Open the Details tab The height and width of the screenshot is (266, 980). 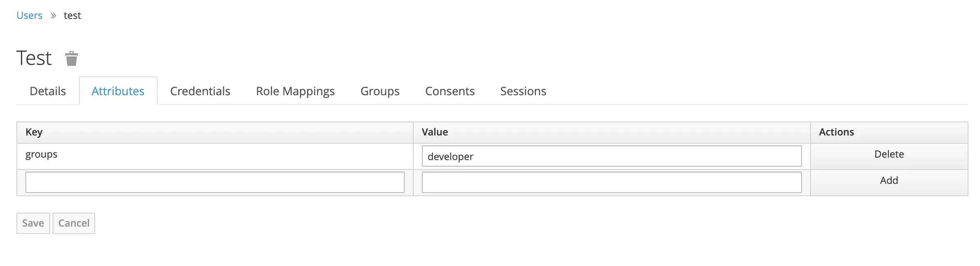48,91
